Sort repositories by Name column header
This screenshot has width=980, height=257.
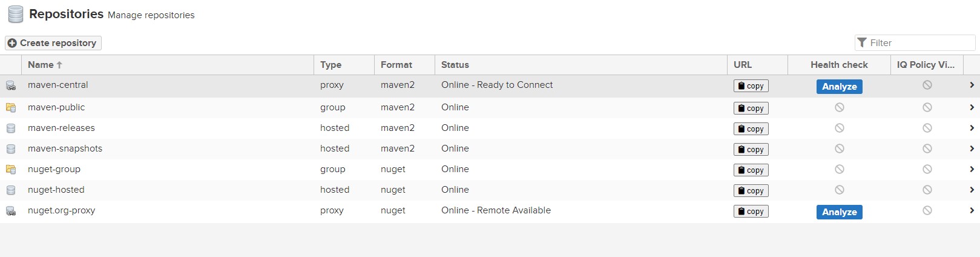[41, 65]
